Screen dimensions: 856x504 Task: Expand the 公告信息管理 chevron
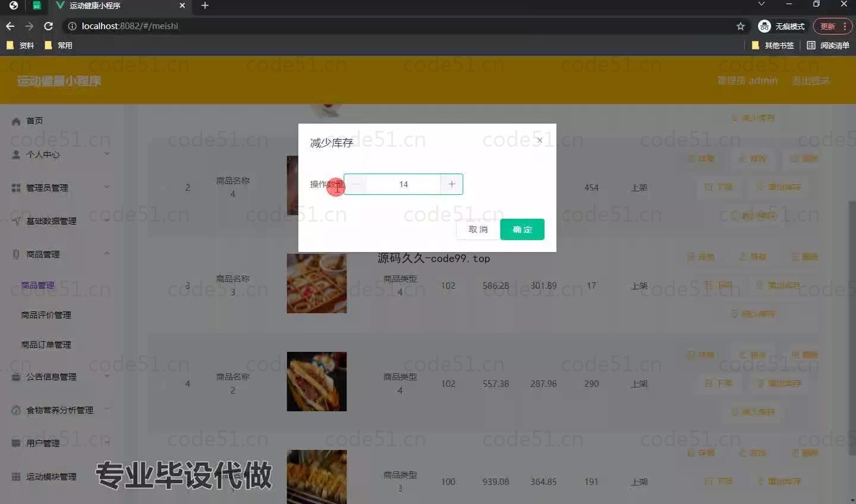point(107,376)
